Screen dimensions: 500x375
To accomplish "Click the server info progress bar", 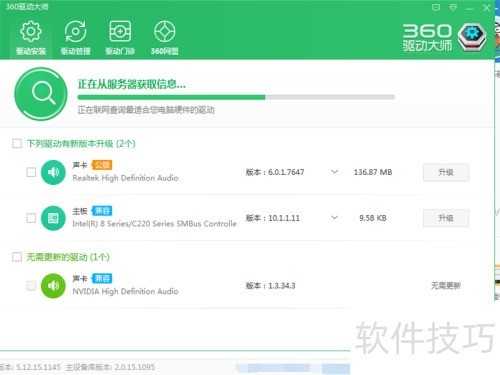I will point(236,97).
